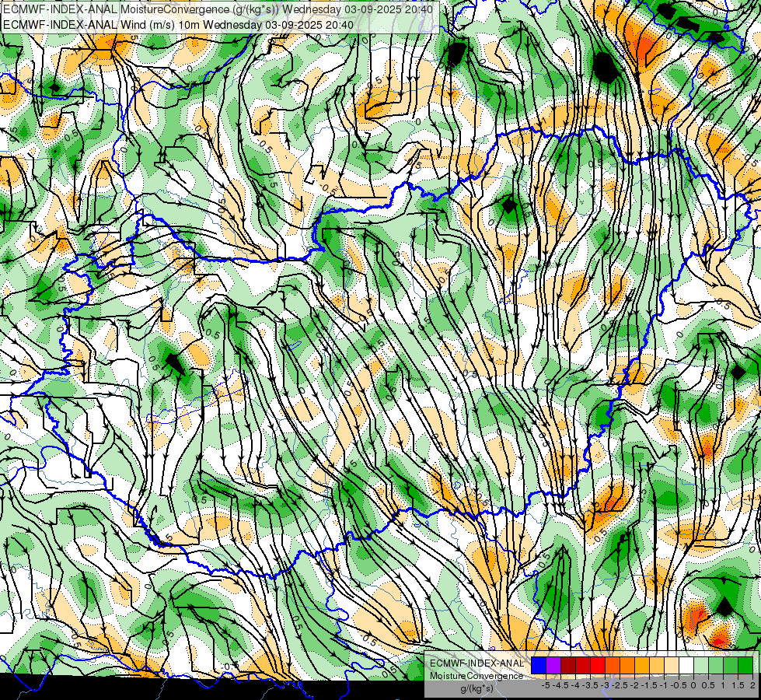The image size is (761, 700).
Task: Click the 'MoistureConvergence' label in the legend box
Action: coord(476,676)
